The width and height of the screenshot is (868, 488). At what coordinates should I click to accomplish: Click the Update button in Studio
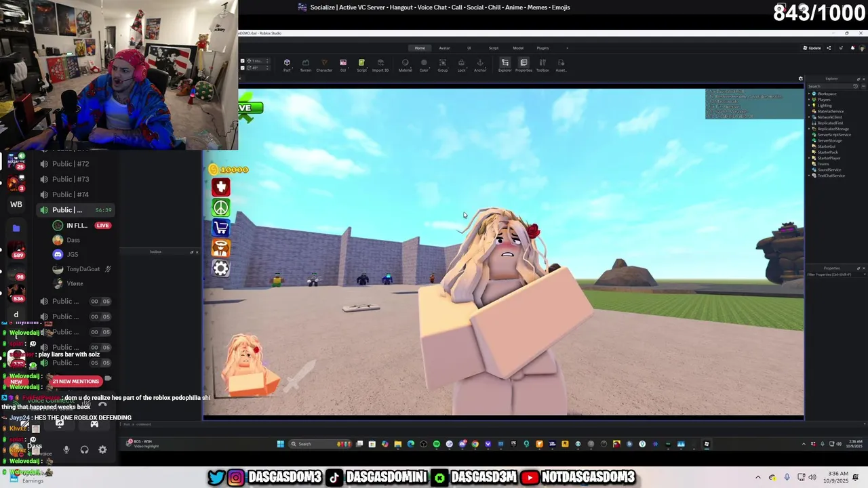(x=812, y=48)
